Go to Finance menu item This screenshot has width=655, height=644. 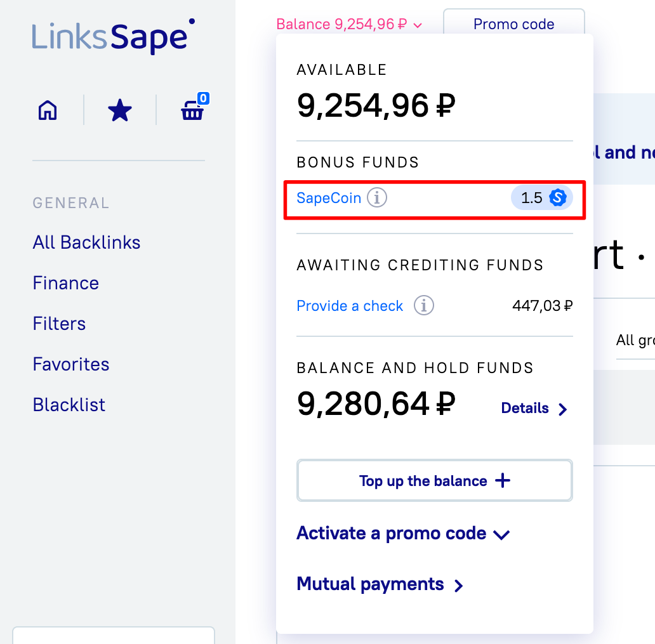[x=65, y=283]
